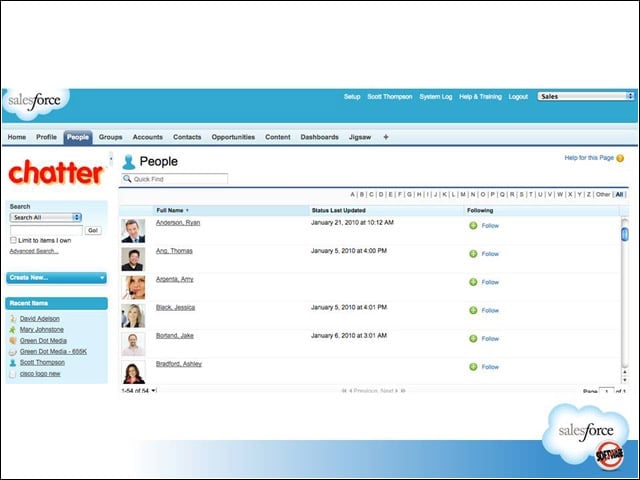This screenshot has width=640, height=480.
Task: Click green plus icon for Black, Jessica
Action: [x=473, y=310]
